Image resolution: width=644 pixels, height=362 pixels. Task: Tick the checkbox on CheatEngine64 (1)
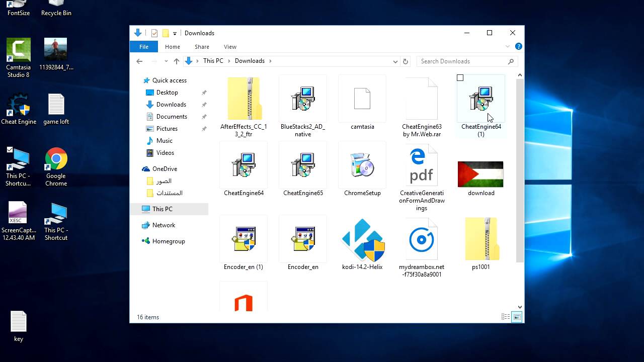click(x=460, y=78)
